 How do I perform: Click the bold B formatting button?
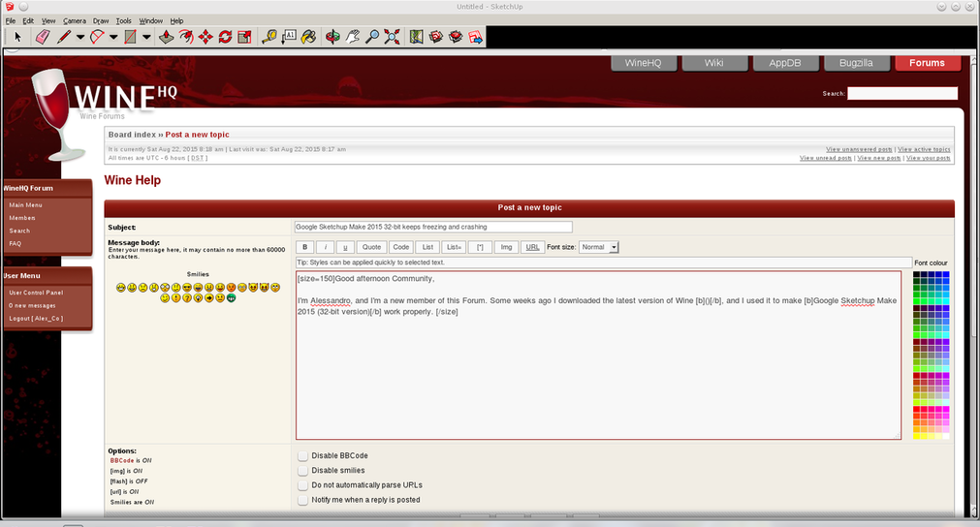pyautogui.click(x=305, y=247)
